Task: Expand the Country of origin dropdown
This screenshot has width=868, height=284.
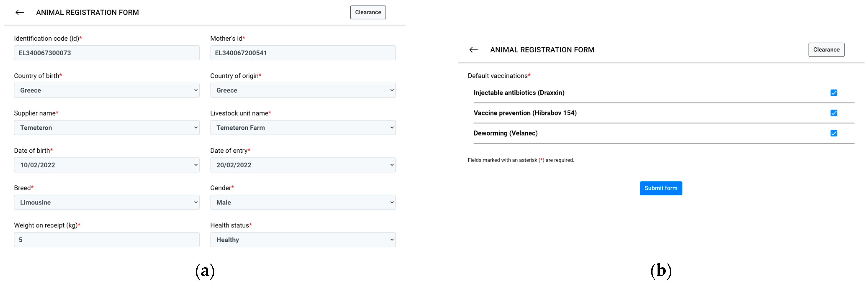Action: [303, 90]
